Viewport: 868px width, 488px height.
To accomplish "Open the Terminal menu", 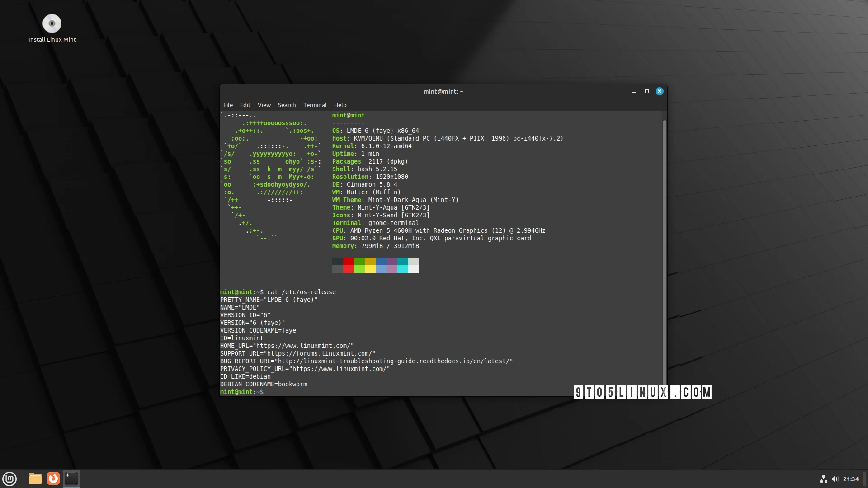I will click(x=315, y=105).
